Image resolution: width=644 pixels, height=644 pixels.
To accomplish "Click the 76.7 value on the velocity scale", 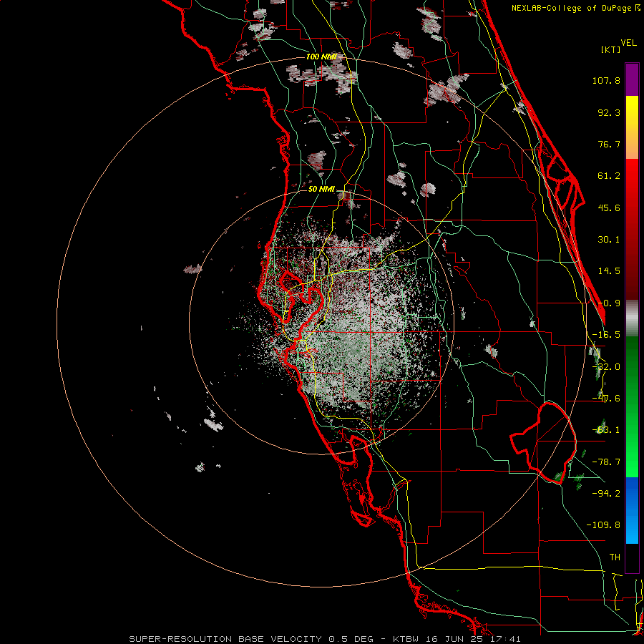I will click(x=609, y=144).
